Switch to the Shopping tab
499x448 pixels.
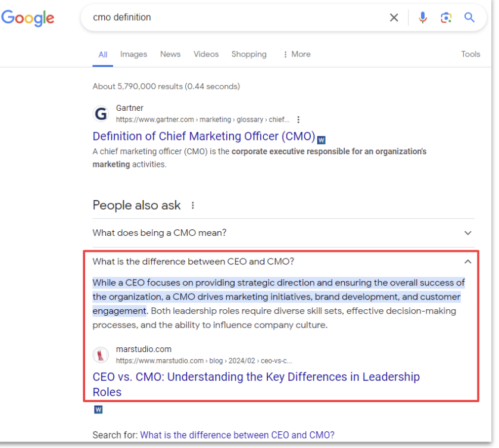click(x=249, y=54)
